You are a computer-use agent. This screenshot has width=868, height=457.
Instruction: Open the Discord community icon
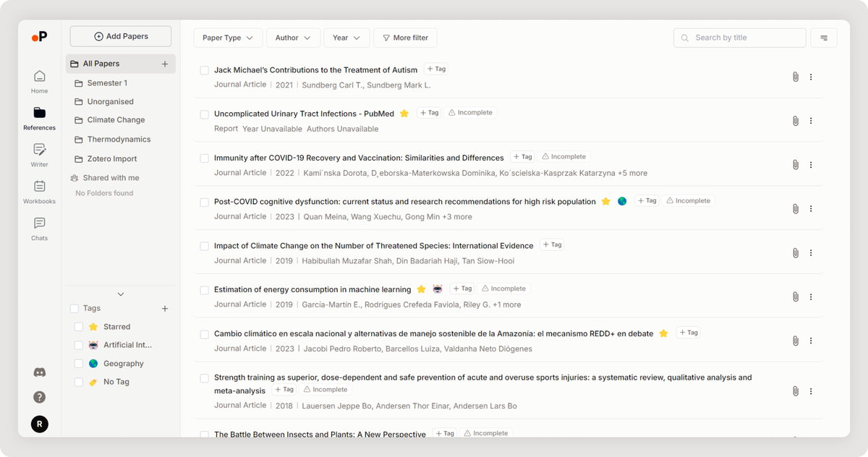tap(40, 372)
